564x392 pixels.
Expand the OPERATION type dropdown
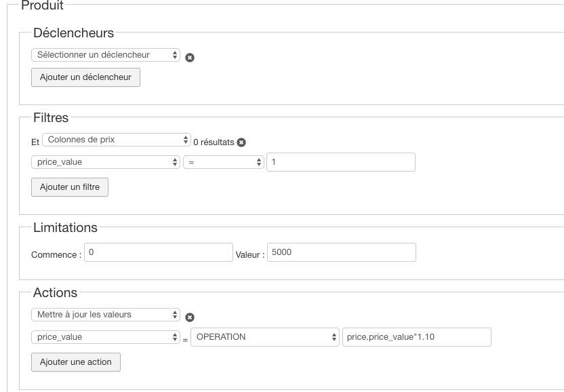264,337
